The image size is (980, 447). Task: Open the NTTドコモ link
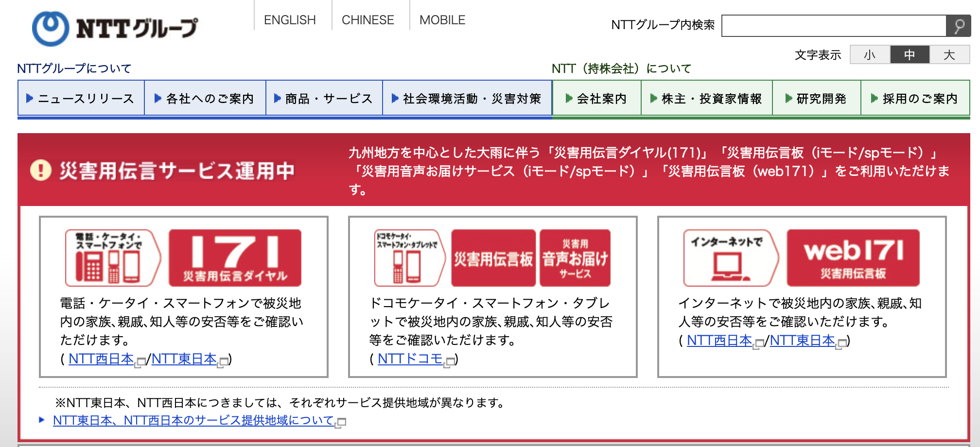(x=410, y=359)
